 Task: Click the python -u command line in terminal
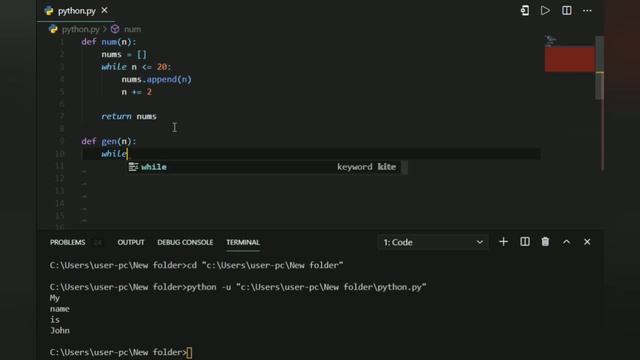pos(238,287)
